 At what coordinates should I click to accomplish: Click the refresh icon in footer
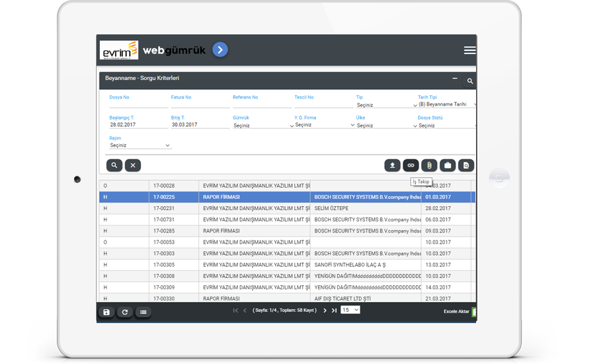(x=124, y=312)
